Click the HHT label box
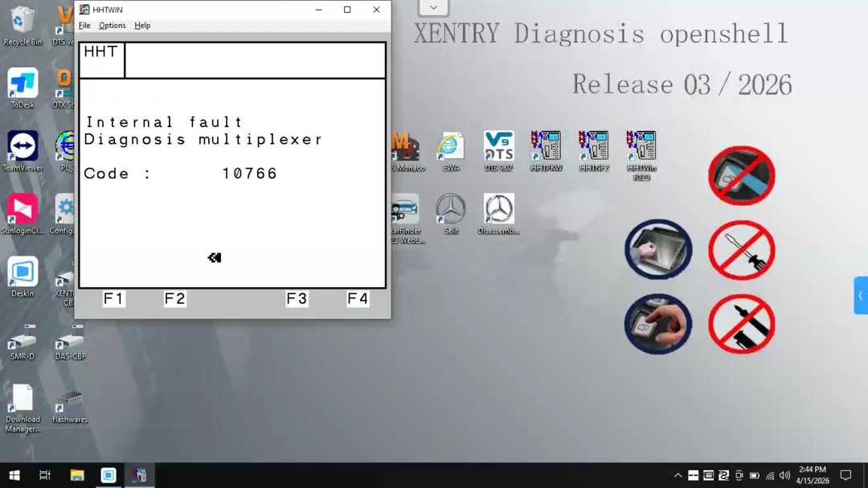This screenshot has width=868, height=488. (x=102, y=59)
